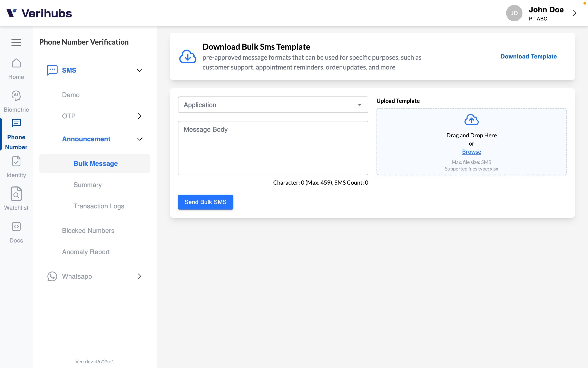Select Announcement in the menu
The height and width of the screenshot is (368, 588).
pyautogui.click(x=86, y=139)
